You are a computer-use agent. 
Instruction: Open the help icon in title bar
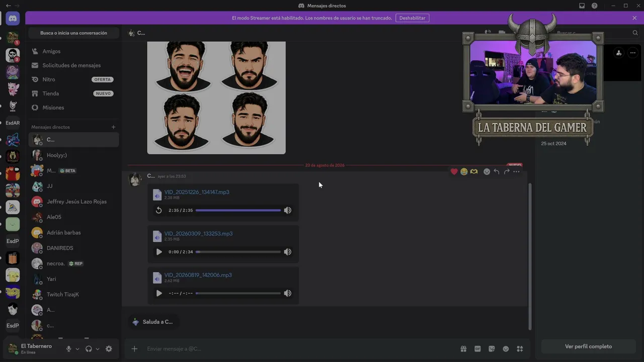pos(595,6)
